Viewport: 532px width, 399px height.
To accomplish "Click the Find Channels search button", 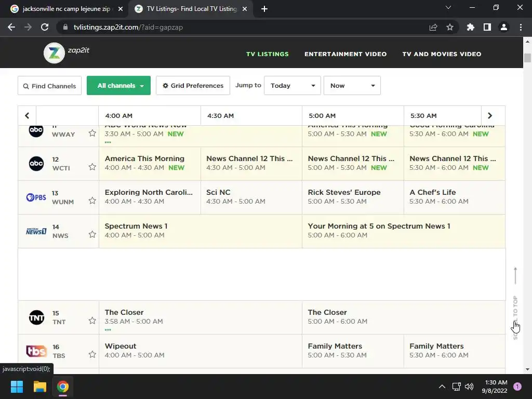I will (49, 86).
